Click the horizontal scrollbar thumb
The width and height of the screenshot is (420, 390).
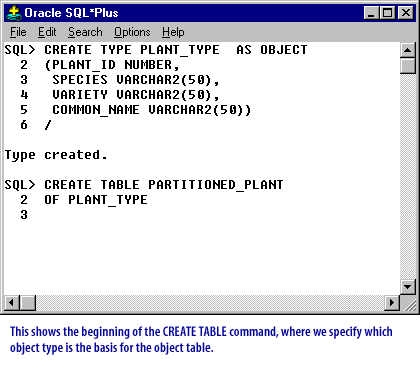tap(28, 303)
